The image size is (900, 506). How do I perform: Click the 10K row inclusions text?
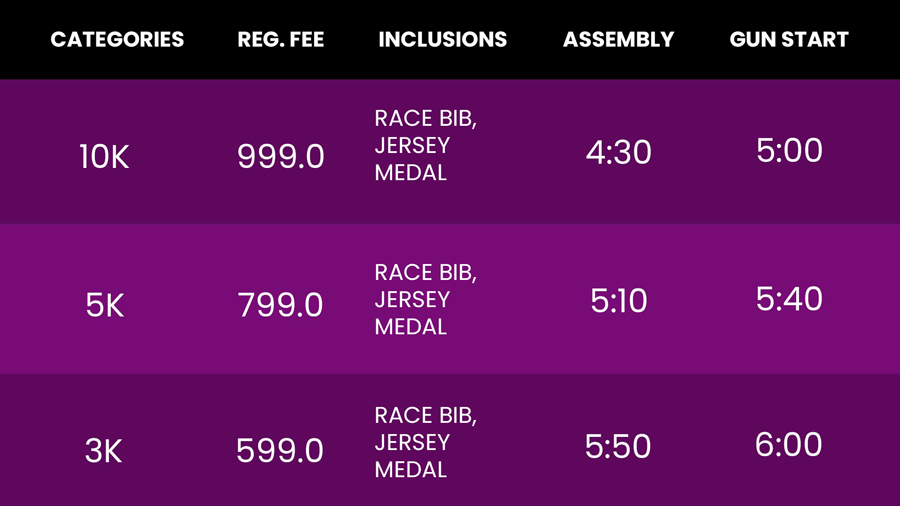pyautogui.click(x=425, y=145)
